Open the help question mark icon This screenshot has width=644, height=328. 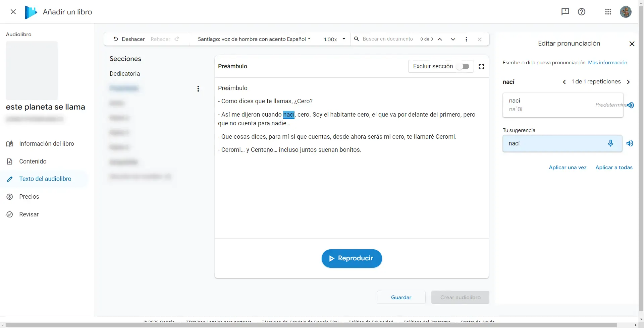pyautogui.click(x=582, y=12)
